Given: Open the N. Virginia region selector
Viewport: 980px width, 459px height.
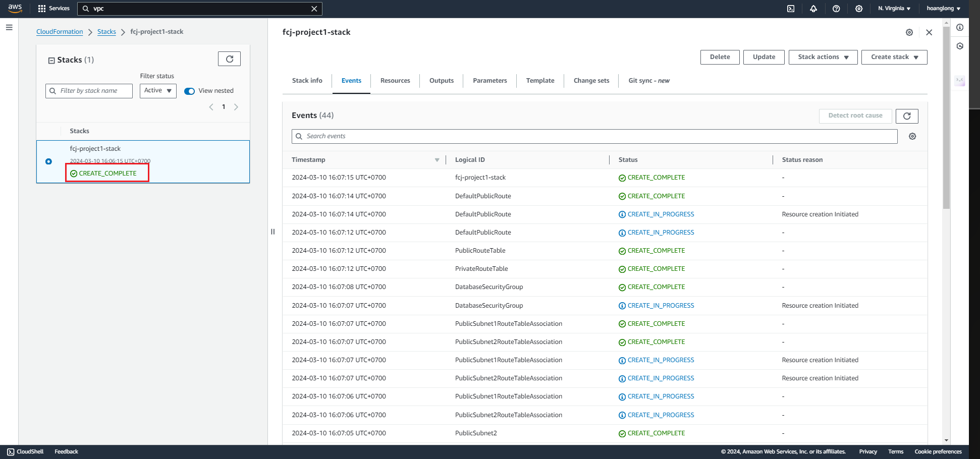Looking at the screenshot, I should pyautogui.click(x=894, y=9).
